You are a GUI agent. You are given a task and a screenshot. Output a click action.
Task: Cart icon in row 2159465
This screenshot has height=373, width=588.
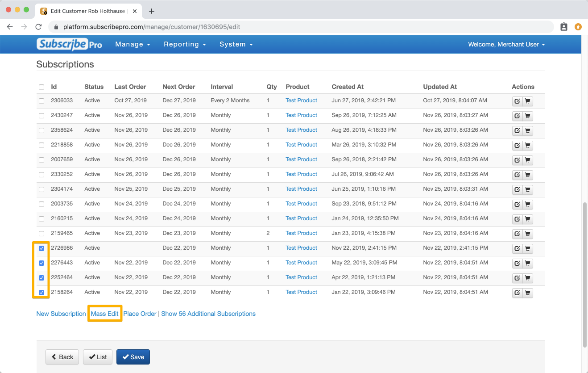point(528,234)
